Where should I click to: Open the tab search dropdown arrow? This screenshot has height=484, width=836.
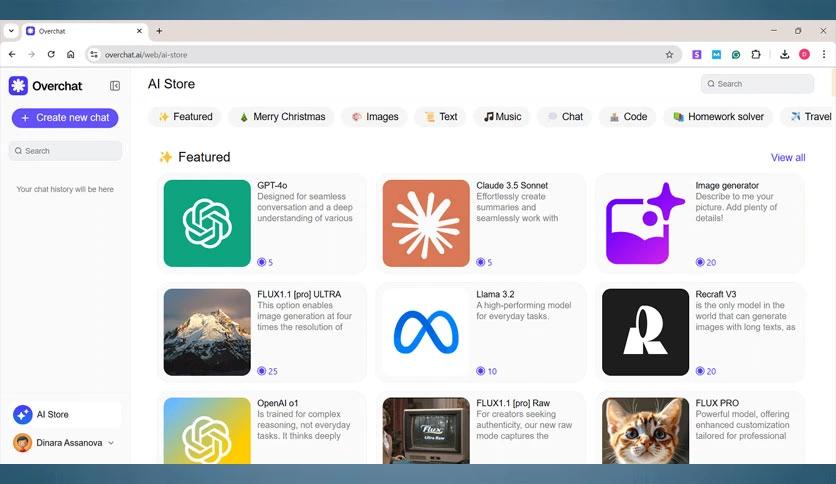point(11,31)
